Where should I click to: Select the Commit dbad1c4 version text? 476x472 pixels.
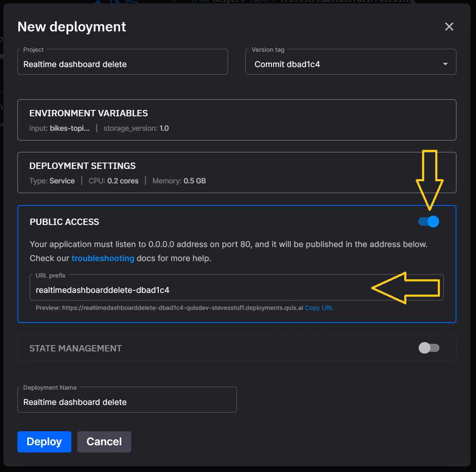coord(287,64)
